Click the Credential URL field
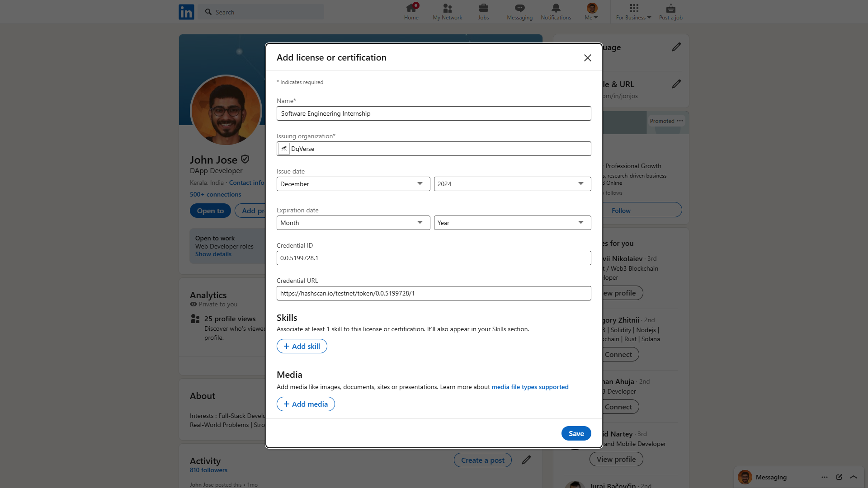 (434, 293)
